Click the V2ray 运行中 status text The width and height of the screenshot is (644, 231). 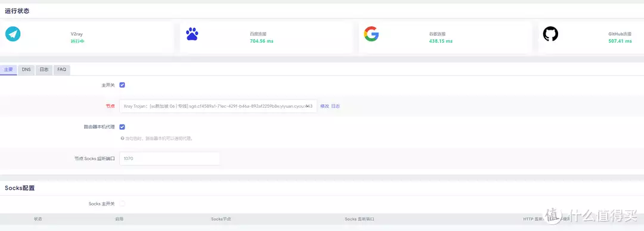click(77, 41)
